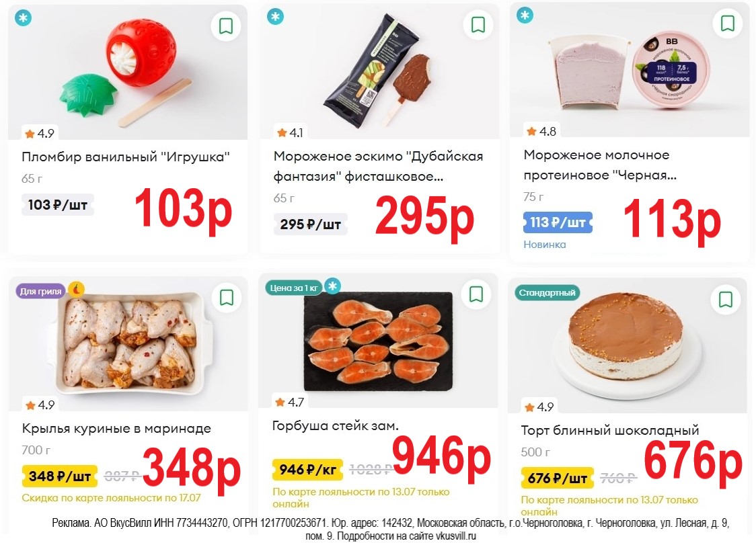Image resolution: width=756 pixels, height=543 pixels.
Task: Open the Горбуша стейк зам. product title
Action: coord(336,425)
